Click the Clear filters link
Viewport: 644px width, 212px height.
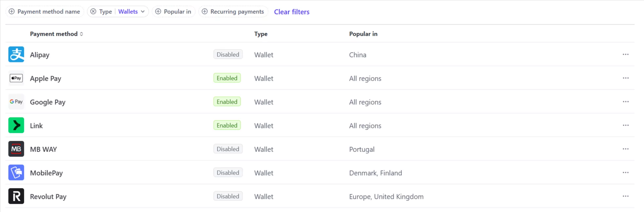291,12
